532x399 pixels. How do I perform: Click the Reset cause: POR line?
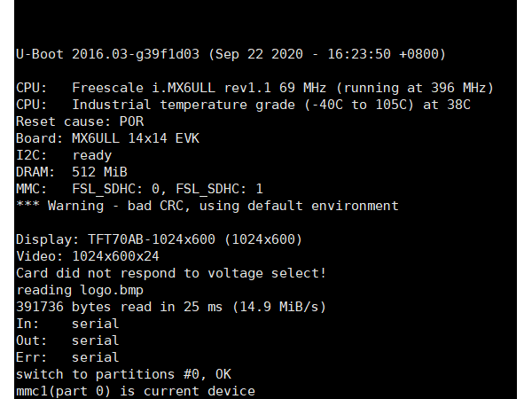(81, 121)
